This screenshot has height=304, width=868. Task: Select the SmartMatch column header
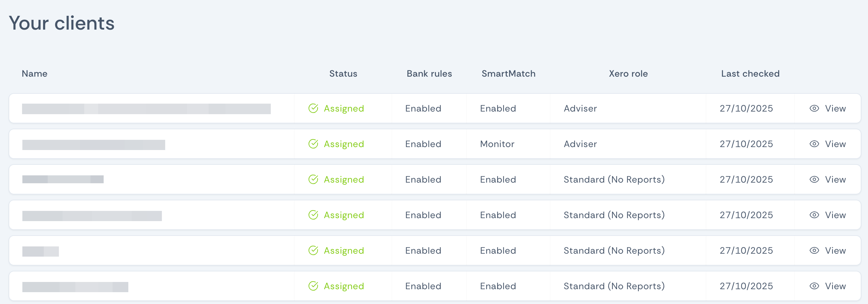click(508, 73)
